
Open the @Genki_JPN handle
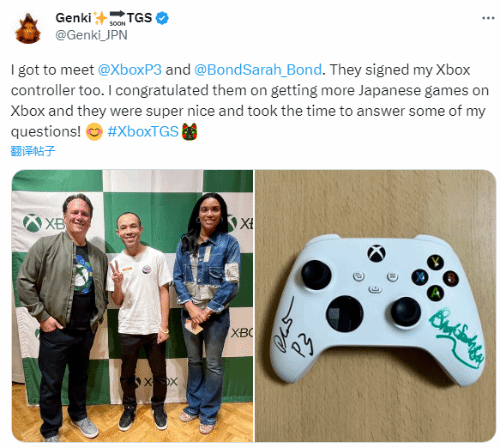pyautogui.click(x=91, y=35)
